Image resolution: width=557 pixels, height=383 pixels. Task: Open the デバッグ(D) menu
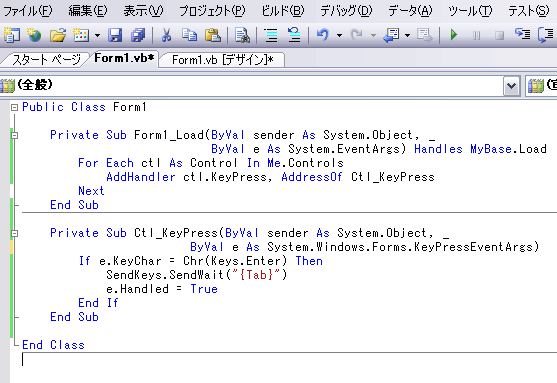pyautogui.click(x=346, y=11)
